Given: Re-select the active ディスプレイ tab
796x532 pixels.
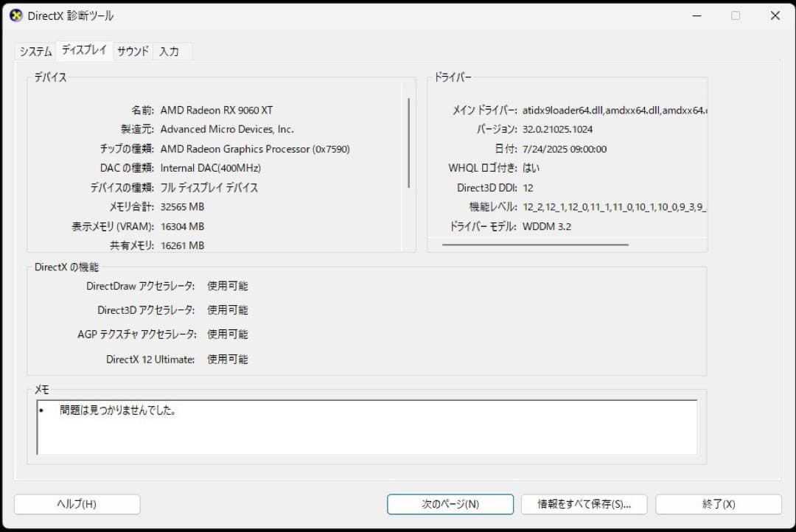Looking at the screenshot, I should click(83, 51).
